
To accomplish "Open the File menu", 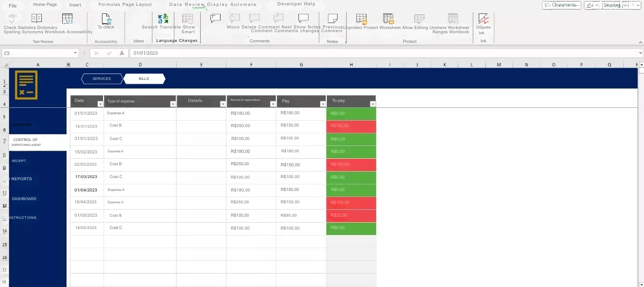I will click(12, 5).
